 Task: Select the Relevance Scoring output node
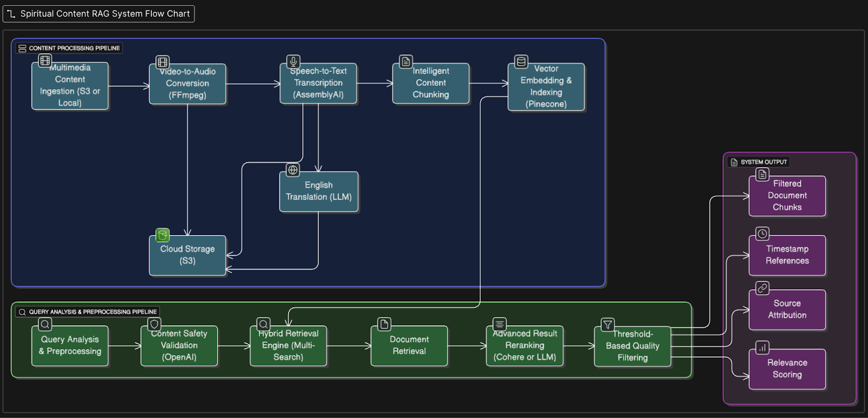[x=787, y=369]
